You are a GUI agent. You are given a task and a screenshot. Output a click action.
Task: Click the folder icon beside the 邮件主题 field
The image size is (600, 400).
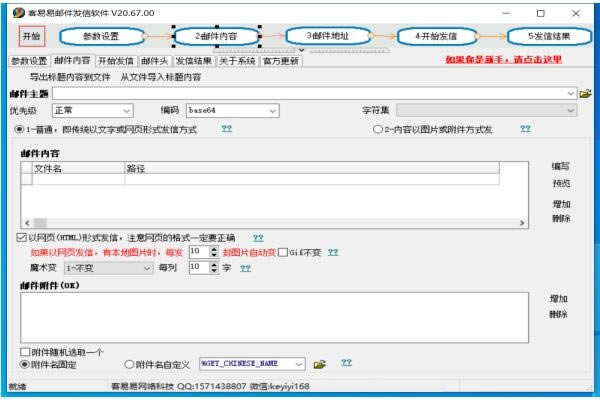click(x=586, y=93)
